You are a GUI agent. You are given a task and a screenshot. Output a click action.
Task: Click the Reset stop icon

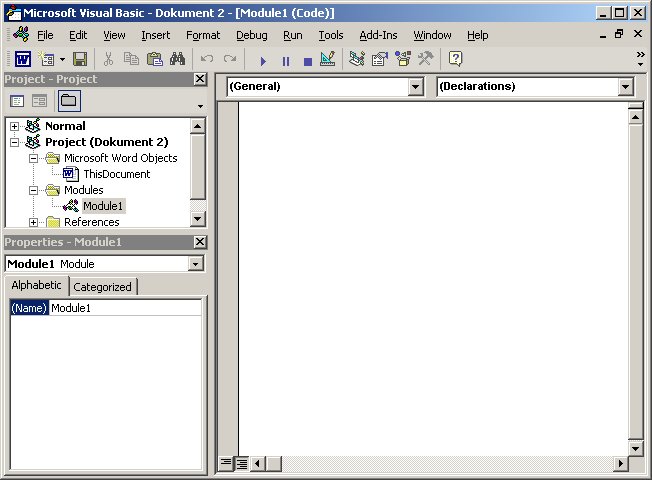[308, 62]
